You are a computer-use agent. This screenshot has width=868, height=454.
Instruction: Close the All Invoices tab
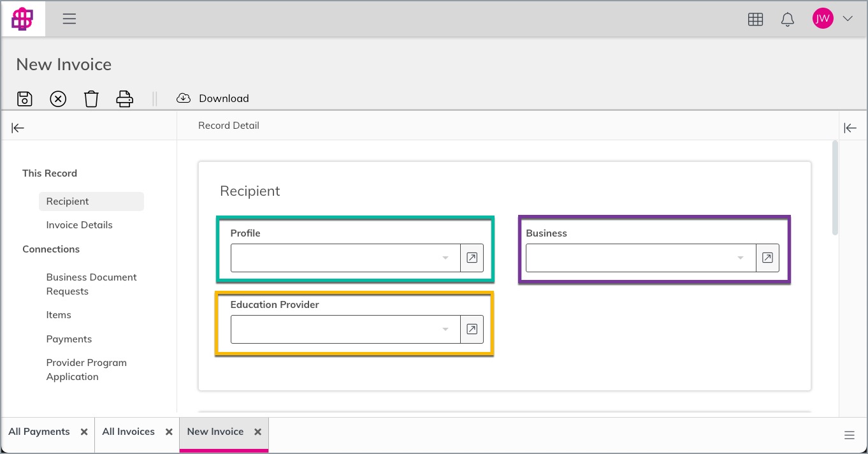169,432
